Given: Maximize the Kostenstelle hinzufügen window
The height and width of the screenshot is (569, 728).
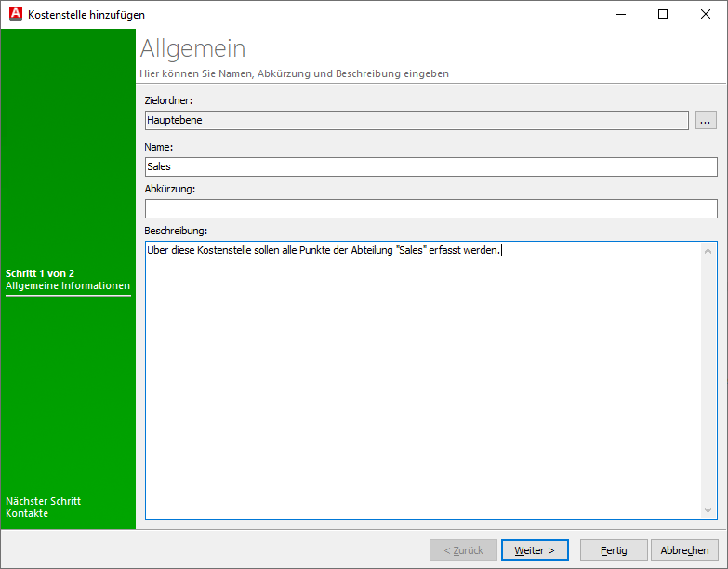Looking at the screenshot, I should coord(663,14).
